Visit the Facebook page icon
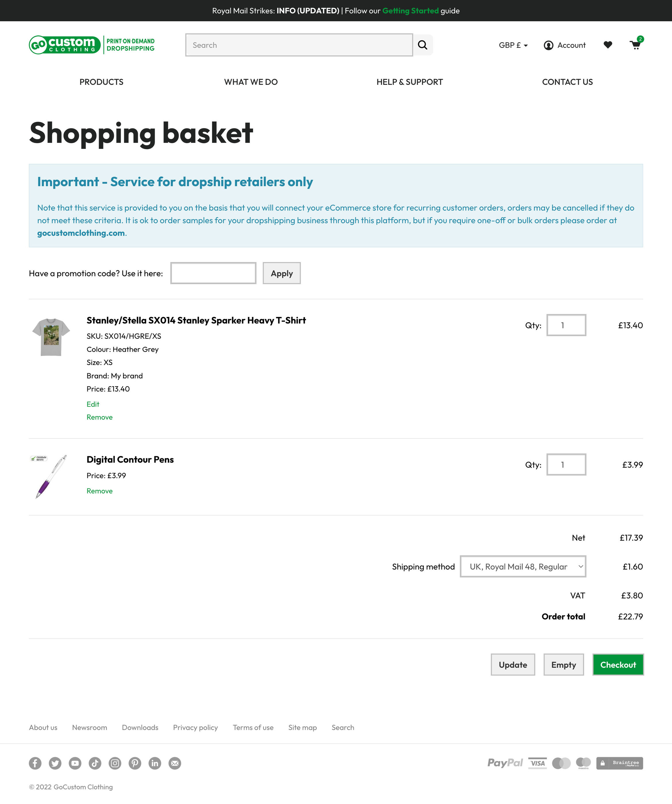The width and height of the screenshot is (672, 804). (x=35, y=763)
